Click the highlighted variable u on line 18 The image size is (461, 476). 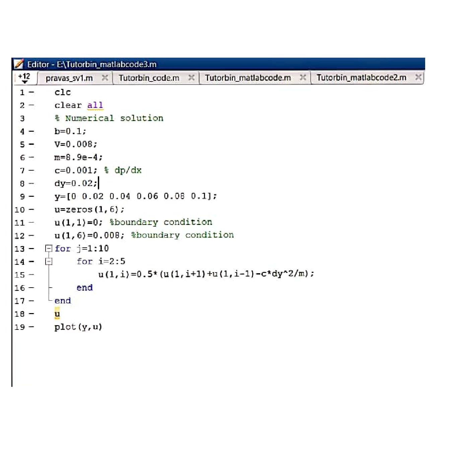tap(57, 314)
